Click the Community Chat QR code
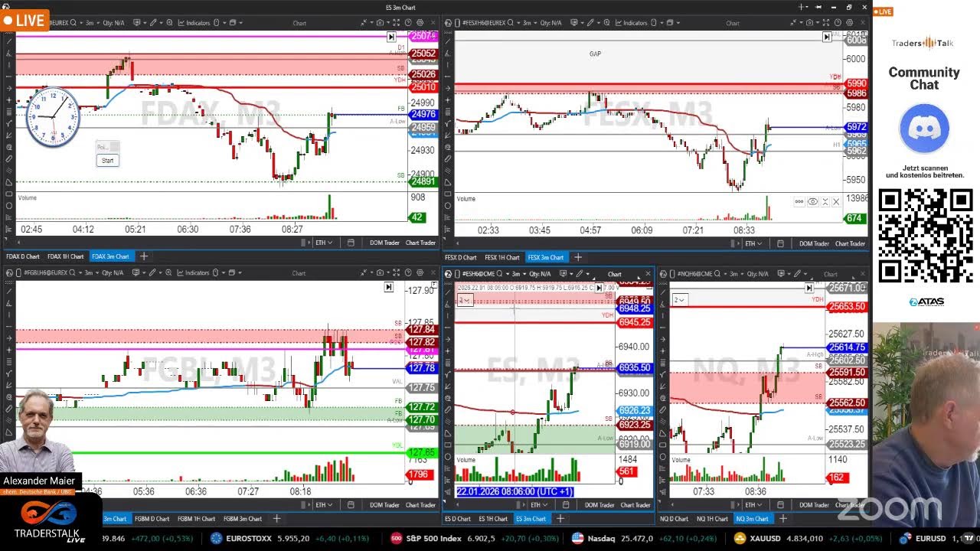 (925, 236)
